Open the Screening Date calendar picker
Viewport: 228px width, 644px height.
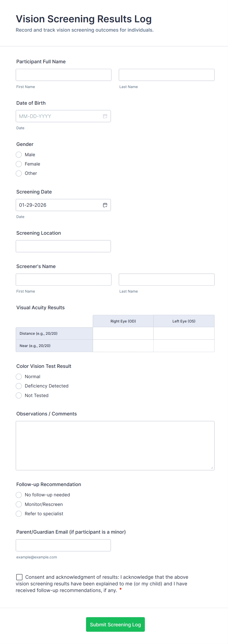105,205
